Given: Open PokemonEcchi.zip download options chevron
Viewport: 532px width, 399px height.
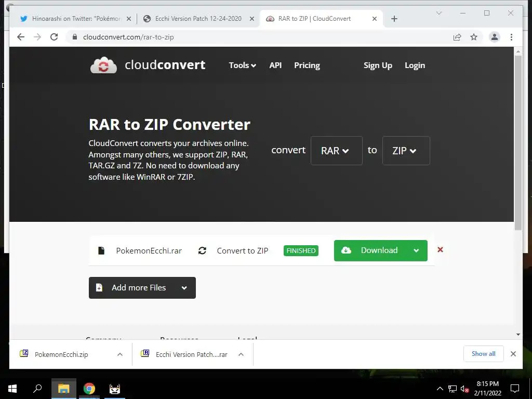Looking at the screenshot, I should (x=120, y=354).
